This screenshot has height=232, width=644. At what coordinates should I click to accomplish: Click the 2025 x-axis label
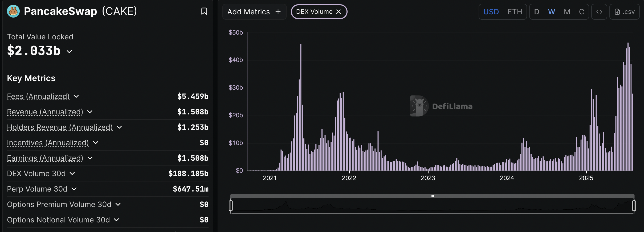click(586, 178)
